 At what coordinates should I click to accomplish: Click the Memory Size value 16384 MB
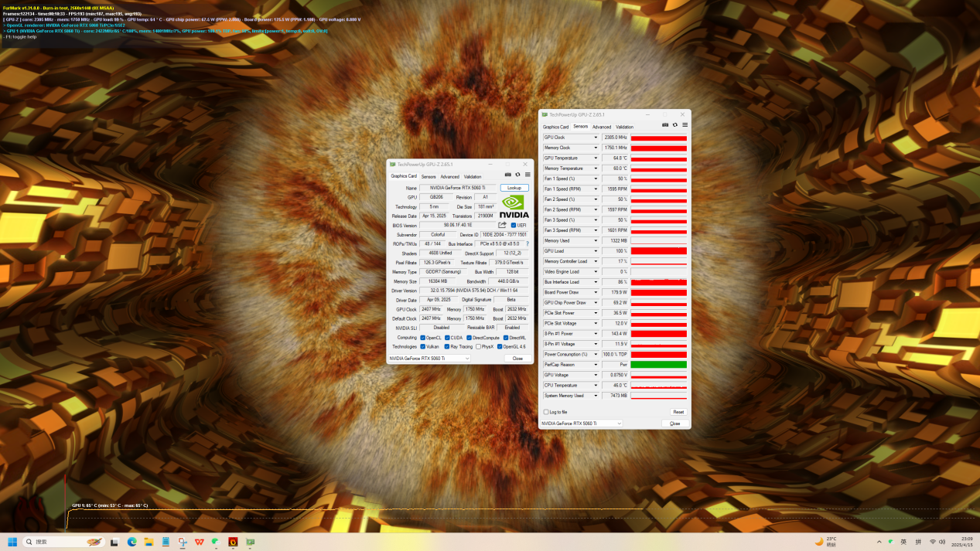coord(437,281)
